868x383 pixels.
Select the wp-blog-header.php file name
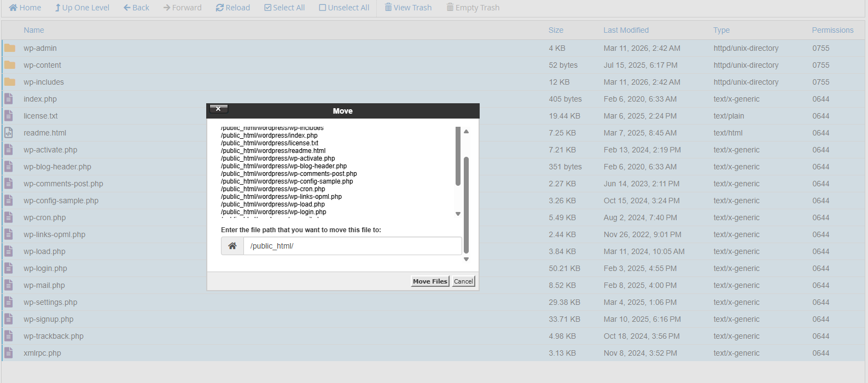pos(57,167)
